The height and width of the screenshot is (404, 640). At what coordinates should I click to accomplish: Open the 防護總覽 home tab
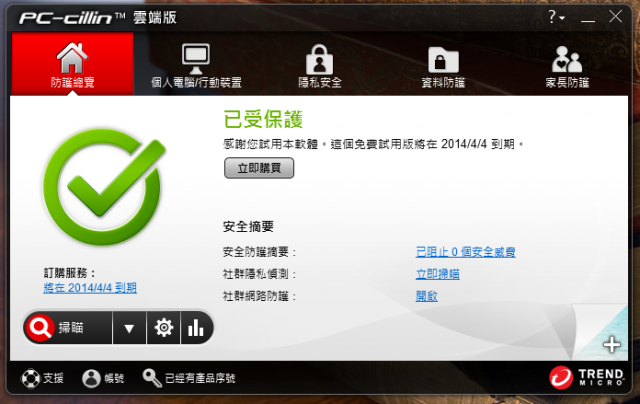point(72,64)
